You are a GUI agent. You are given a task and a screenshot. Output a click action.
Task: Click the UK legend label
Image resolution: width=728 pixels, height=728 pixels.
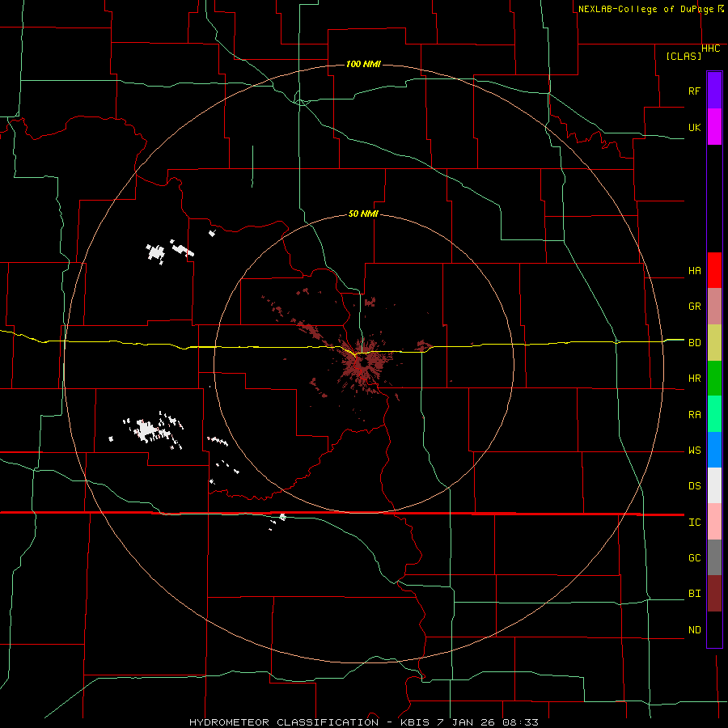tap(694, 127)
